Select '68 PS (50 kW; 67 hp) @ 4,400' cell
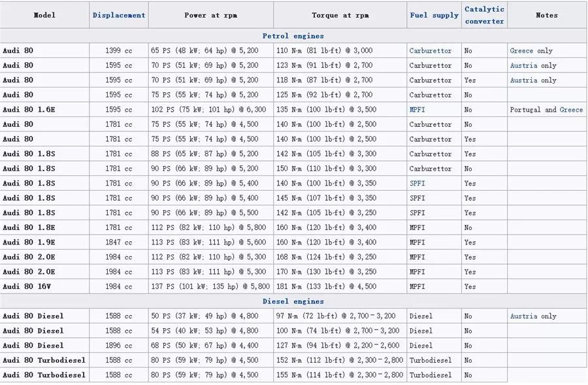Viewport: 588px width, 385px height. [x=211, y=345]
